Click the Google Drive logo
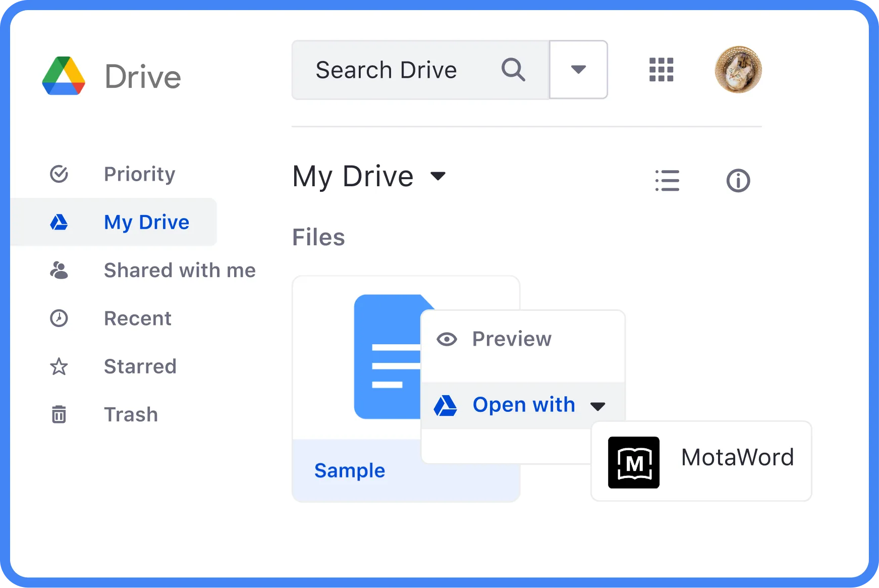879x588 pixels. tap(64, 75)
